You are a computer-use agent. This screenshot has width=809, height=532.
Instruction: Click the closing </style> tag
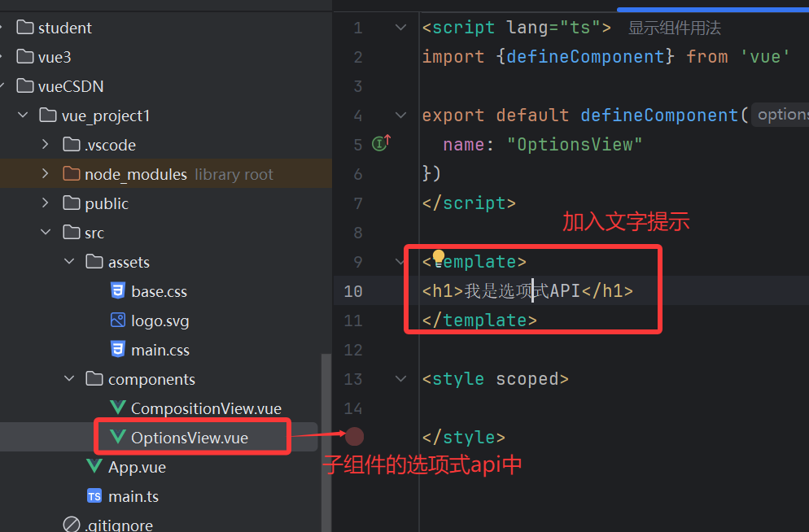pyautogui.click(x=463, y=438)
